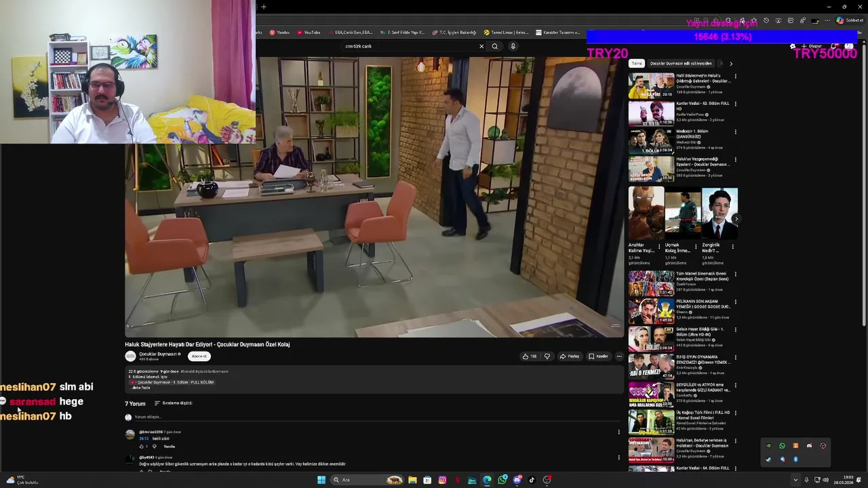Open the Temel Linux bookmark

click(x=506, y=32)
